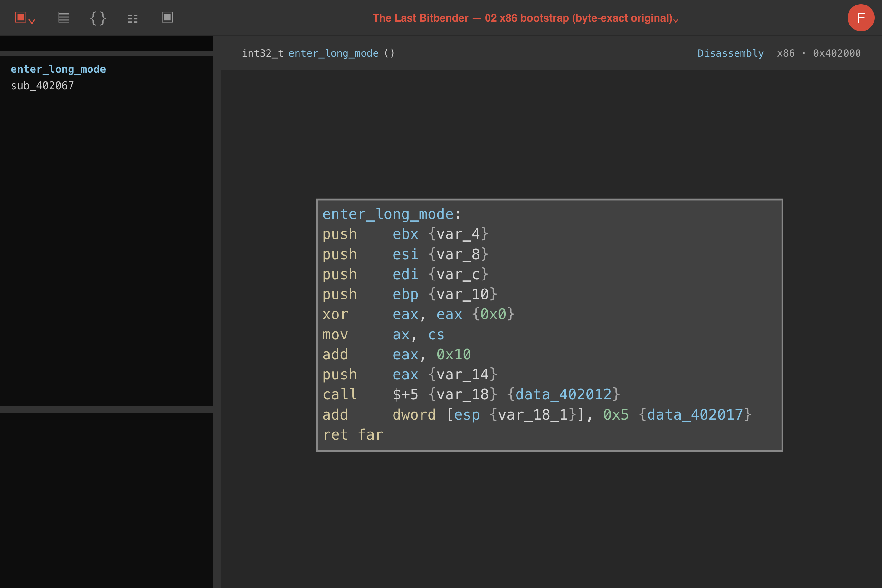Screen dimensions: 882x588
Task: Open the Disassembly view type selector
Action: [731, 53]
